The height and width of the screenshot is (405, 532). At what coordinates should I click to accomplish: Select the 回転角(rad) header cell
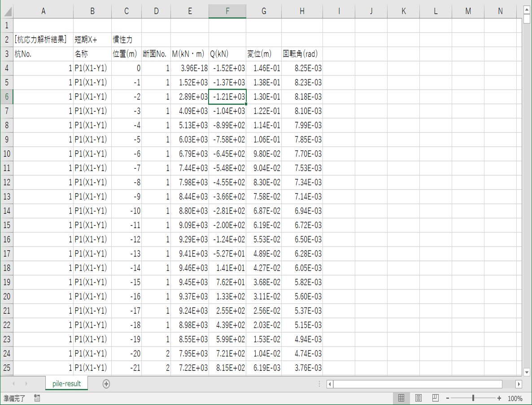pos(302,54)
